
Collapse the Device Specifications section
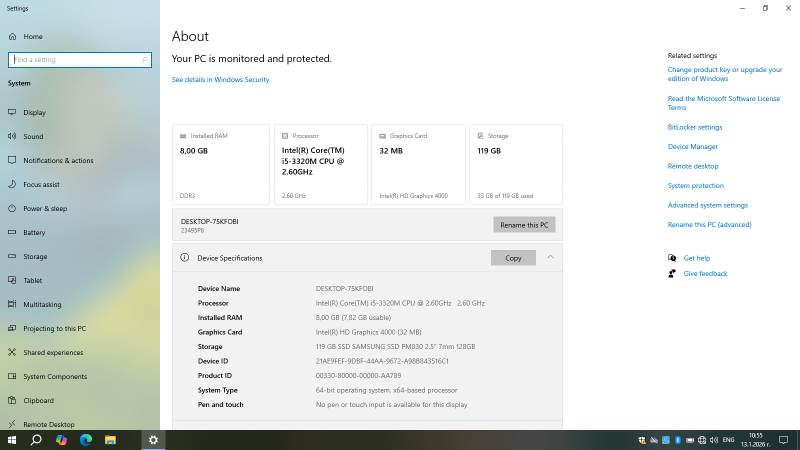tap(550, 258)
